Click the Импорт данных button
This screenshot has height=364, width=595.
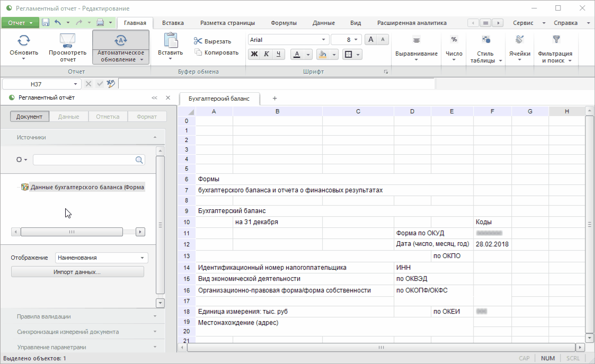click(x=77, y=272)
